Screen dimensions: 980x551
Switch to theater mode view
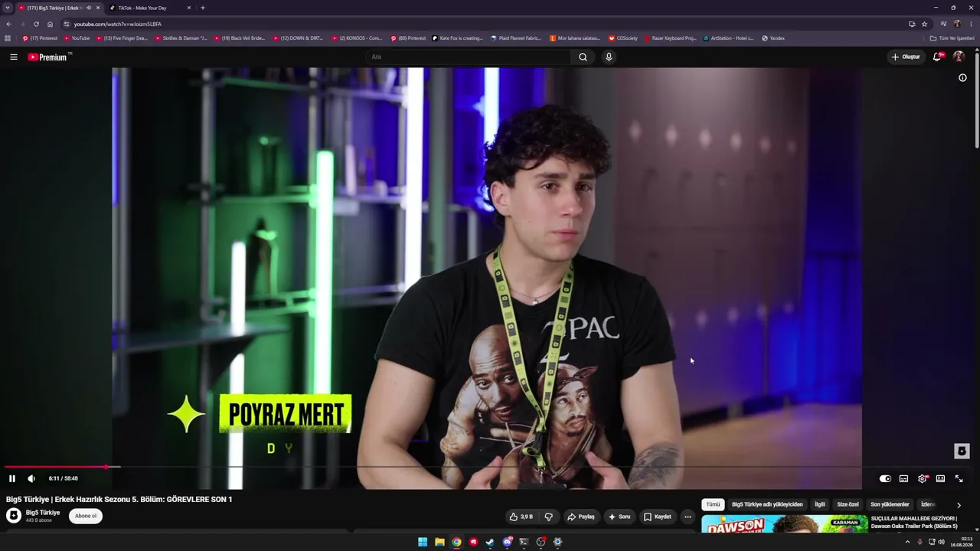tap(940, 478)
